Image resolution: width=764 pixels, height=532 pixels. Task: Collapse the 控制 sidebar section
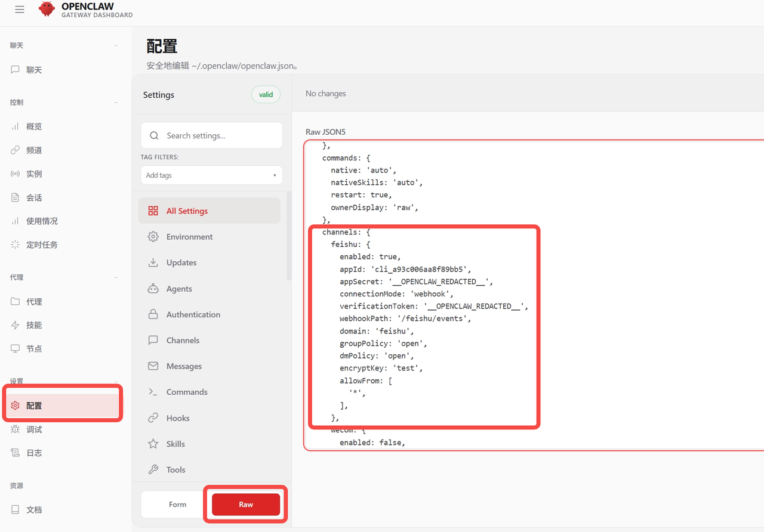point(116,103)
